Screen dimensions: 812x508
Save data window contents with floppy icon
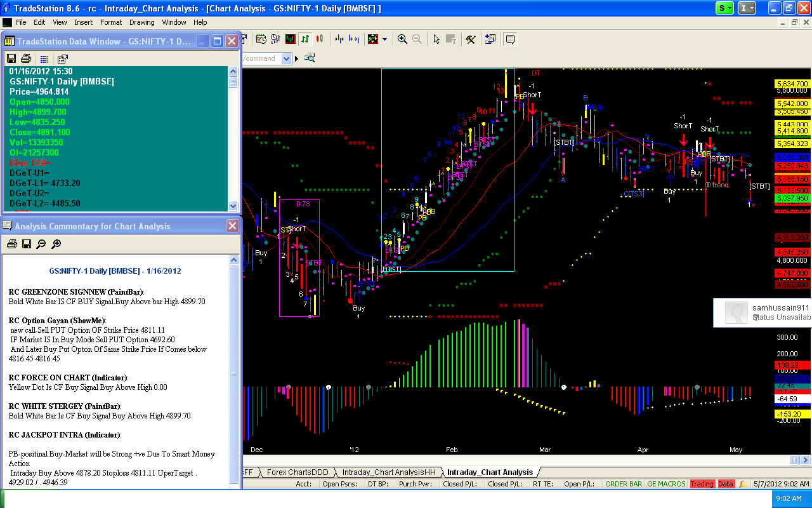click(x=11, y=58)
